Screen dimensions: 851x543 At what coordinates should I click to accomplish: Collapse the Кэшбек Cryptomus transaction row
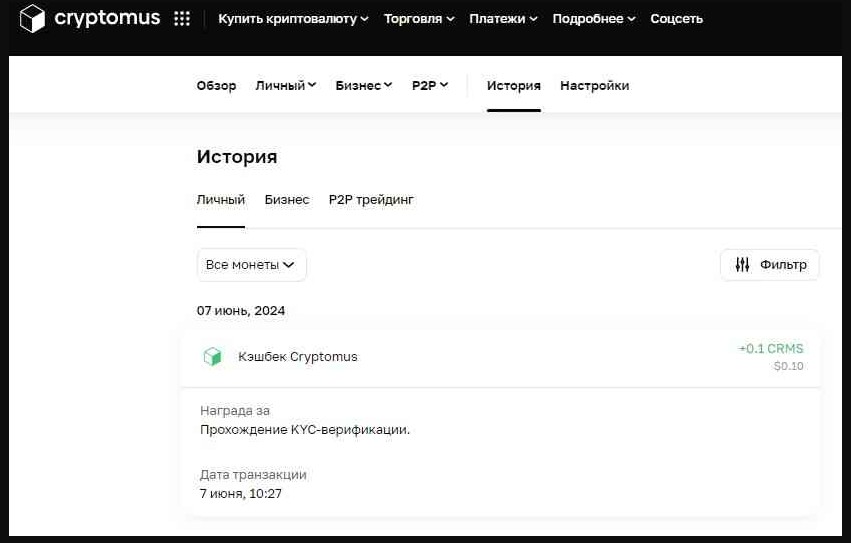500,357
